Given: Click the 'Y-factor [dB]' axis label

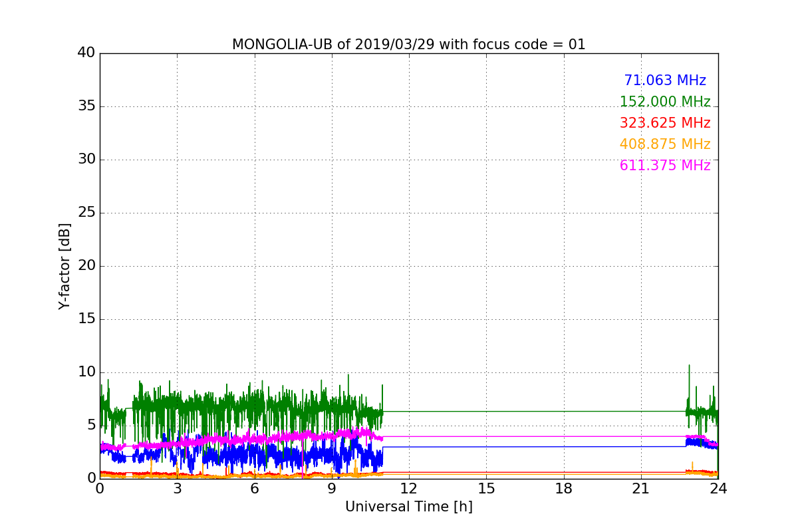Looking at the screenshot, I should (65, 266).
